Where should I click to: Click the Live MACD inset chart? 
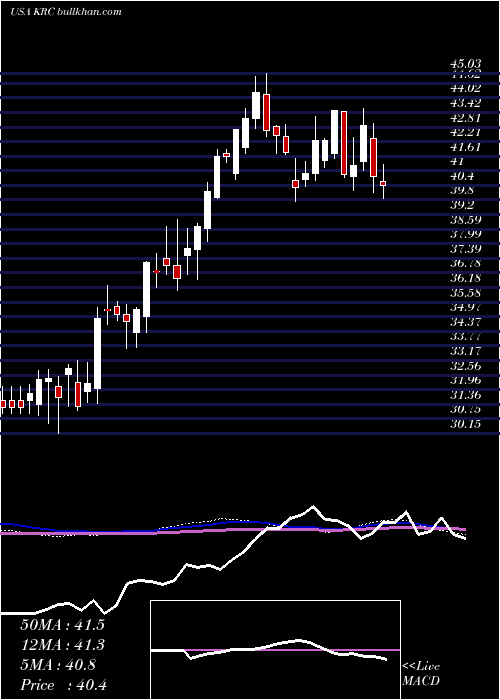[275, 650]
